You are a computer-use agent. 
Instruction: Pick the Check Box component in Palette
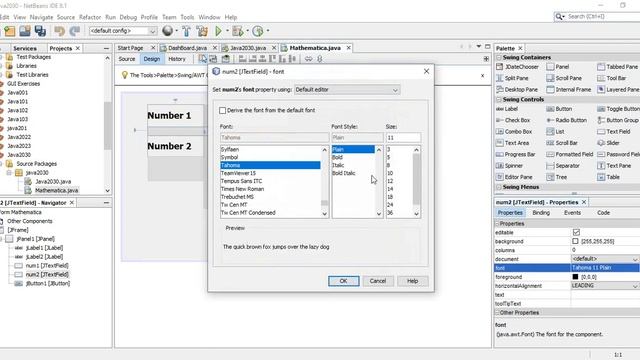pyautogui.click(x=513, y=120)
